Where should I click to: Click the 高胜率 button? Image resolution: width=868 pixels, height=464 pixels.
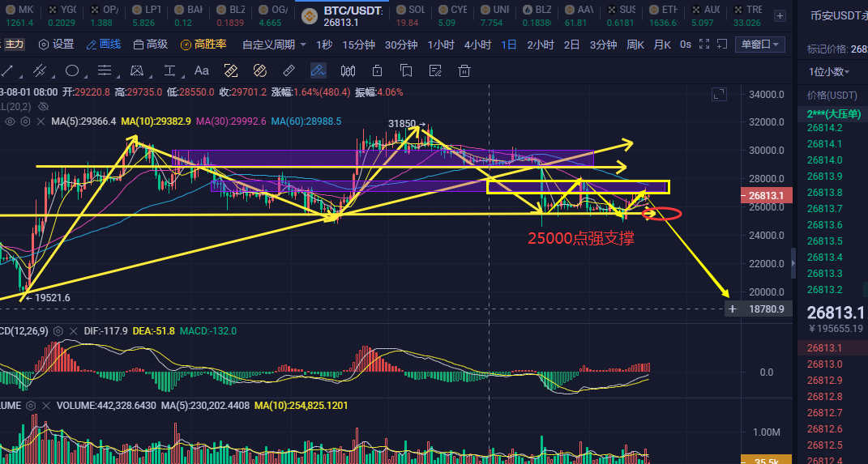pos(203,45)
